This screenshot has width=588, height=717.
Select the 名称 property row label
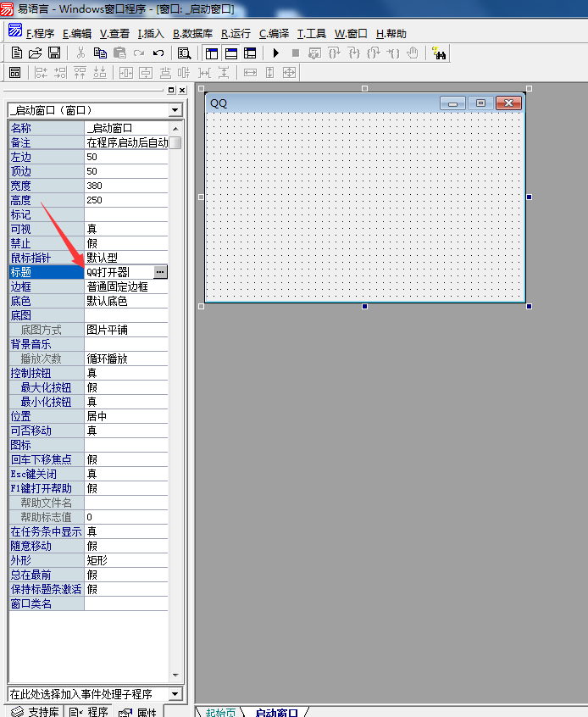click(47, 128)
